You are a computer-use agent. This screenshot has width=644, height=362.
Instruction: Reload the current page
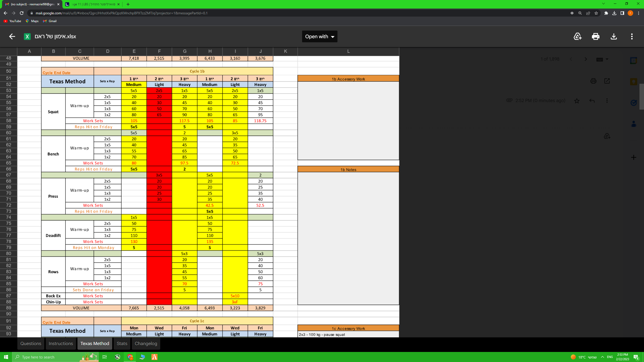(22, 13)
